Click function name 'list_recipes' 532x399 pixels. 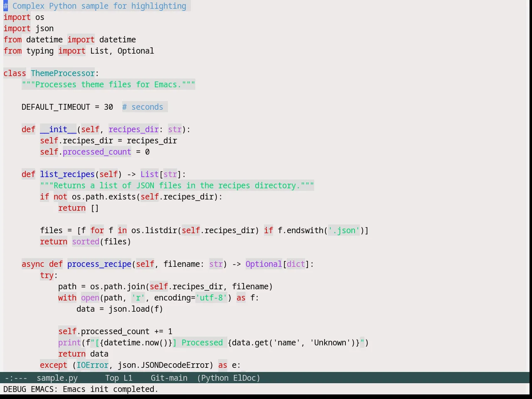(67, 174)
